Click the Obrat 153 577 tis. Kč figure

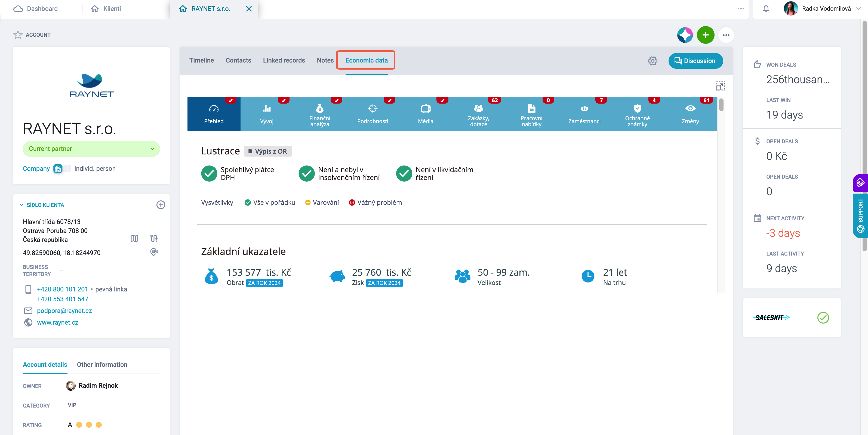[x=259, y=272]
